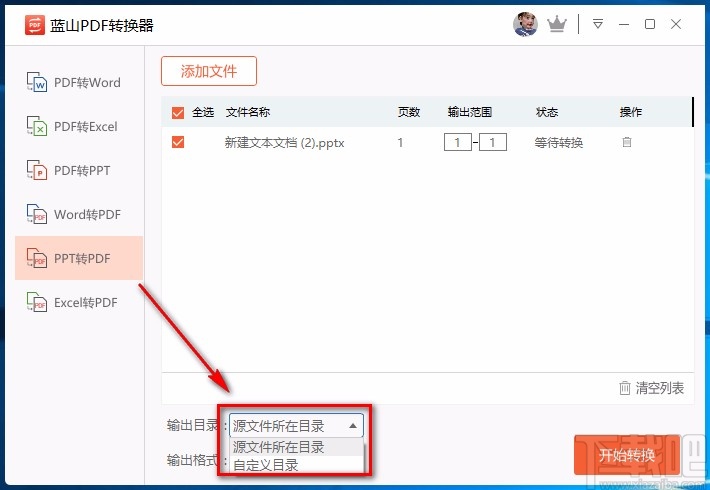The image size is (710, 490).
Task: Select the PPT转PDF mode
Action: [x=79, y=258]
